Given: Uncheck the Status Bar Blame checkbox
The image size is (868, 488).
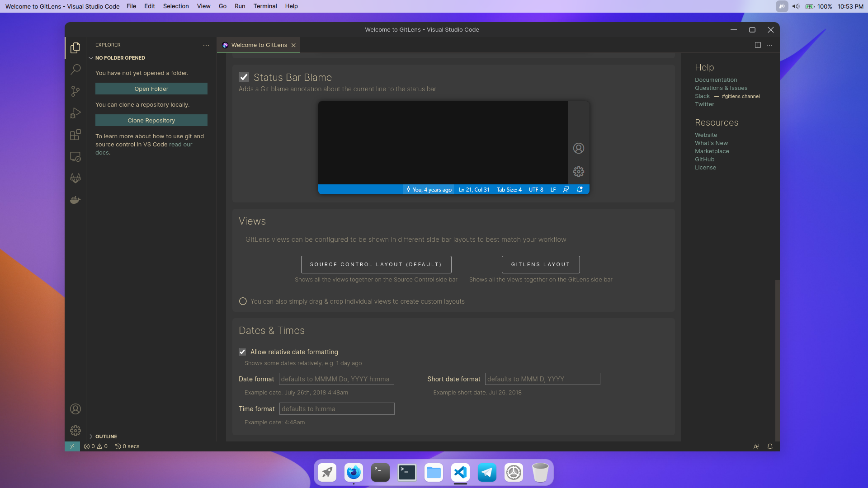Looking at the screenshot, I should click(244, 77).
